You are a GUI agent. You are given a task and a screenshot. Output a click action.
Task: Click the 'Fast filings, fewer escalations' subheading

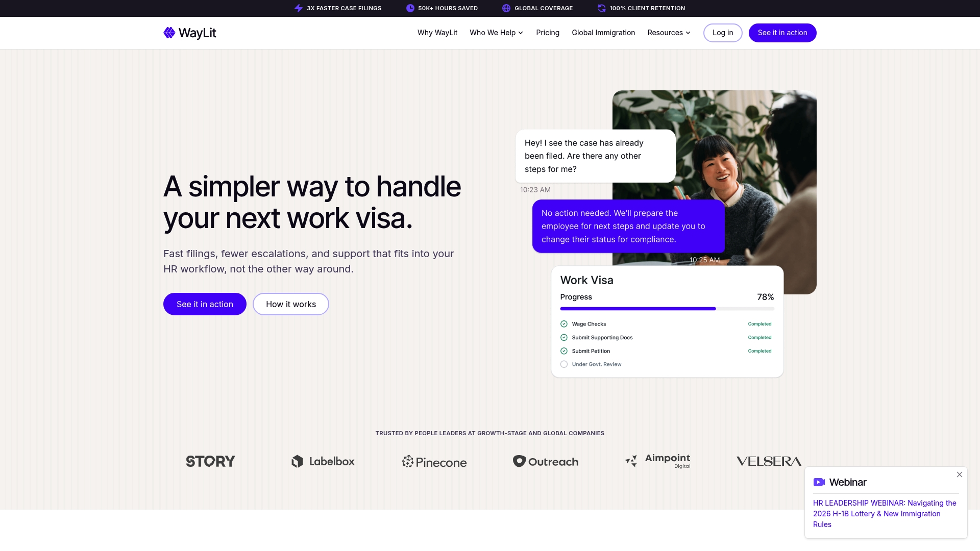pyautogui.click(x=308, y=261)
